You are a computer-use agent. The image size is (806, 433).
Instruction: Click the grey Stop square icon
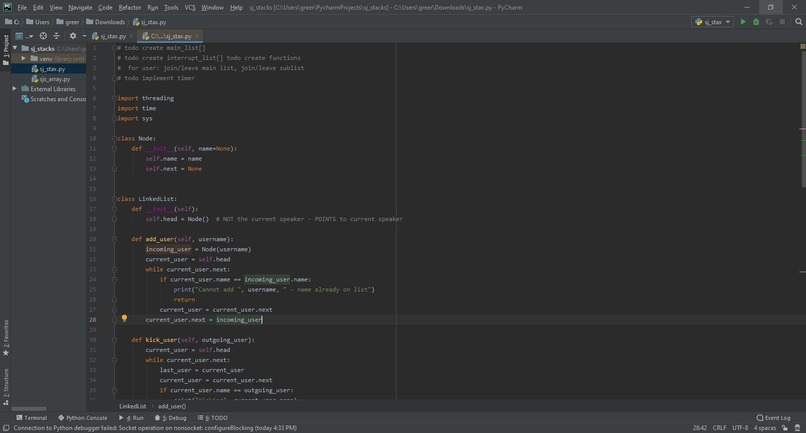coord(782,22)
